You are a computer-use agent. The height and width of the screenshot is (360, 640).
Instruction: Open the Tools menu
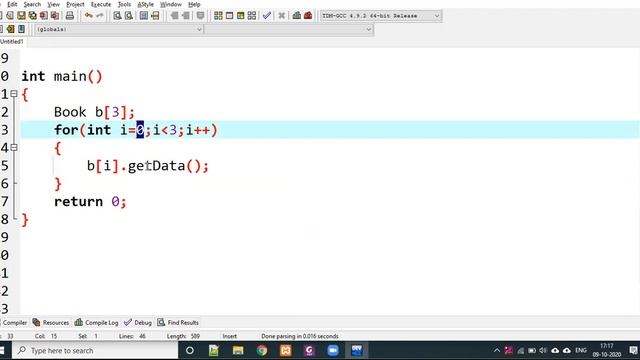[124, 4]
